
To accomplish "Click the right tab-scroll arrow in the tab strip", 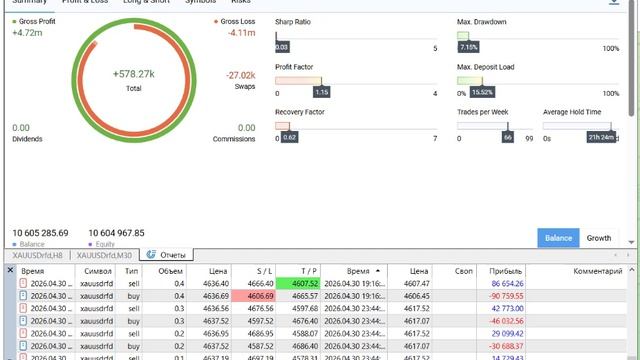I will point(628,255).
